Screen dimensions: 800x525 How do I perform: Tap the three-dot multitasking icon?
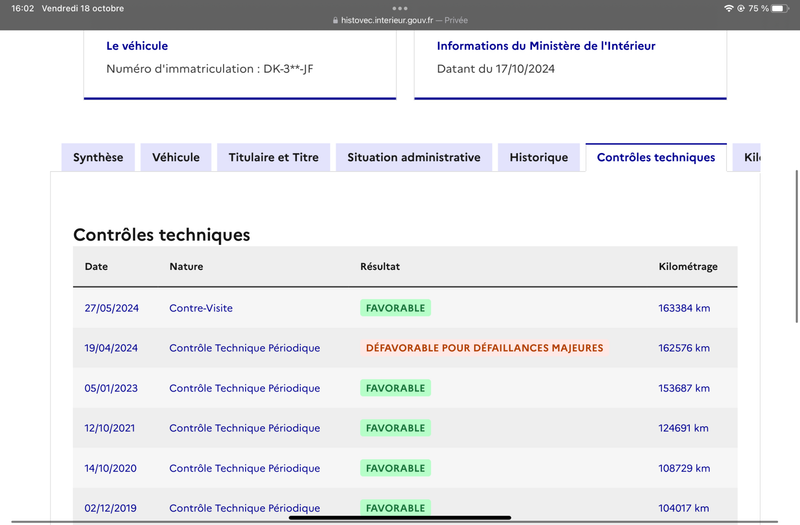[x=400, y=8]
